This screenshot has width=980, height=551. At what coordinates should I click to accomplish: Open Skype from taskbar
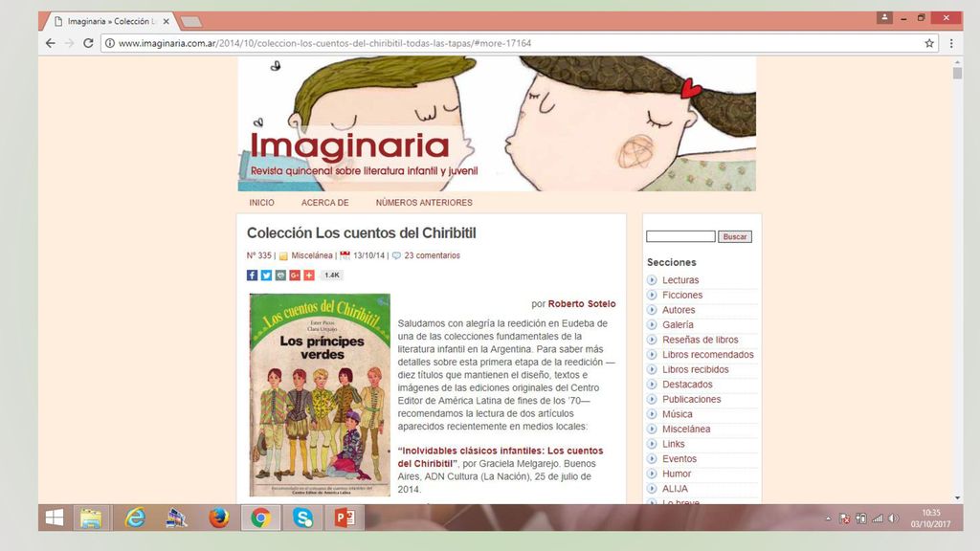[303, 518]
